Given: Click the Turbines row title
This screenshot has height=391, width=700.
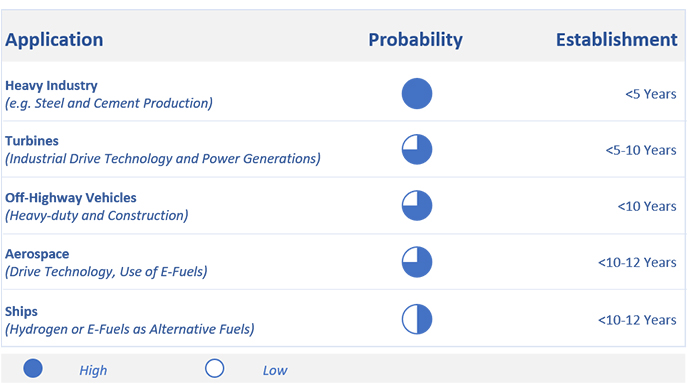Looking at the screenshot, I should (32, 141).
